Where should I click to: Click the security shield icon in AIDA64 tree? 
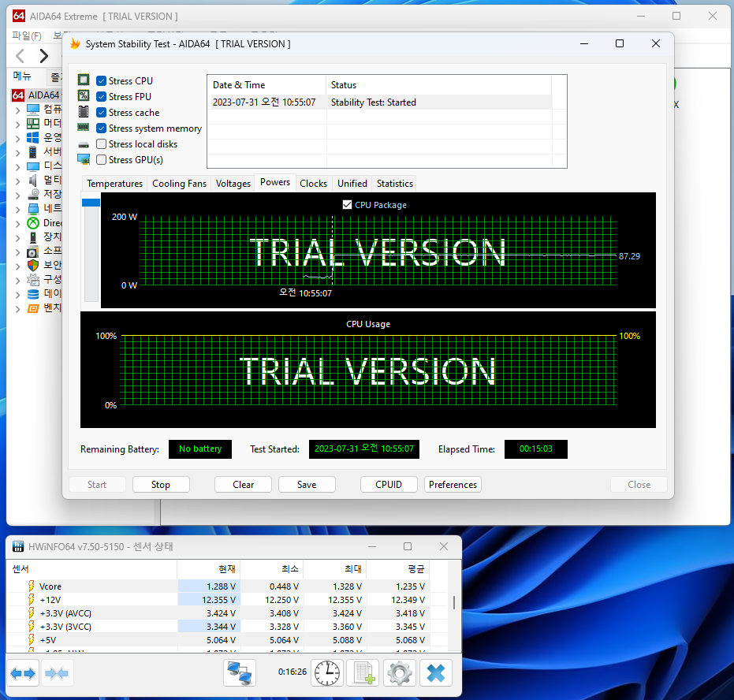[x=33, y=266]
